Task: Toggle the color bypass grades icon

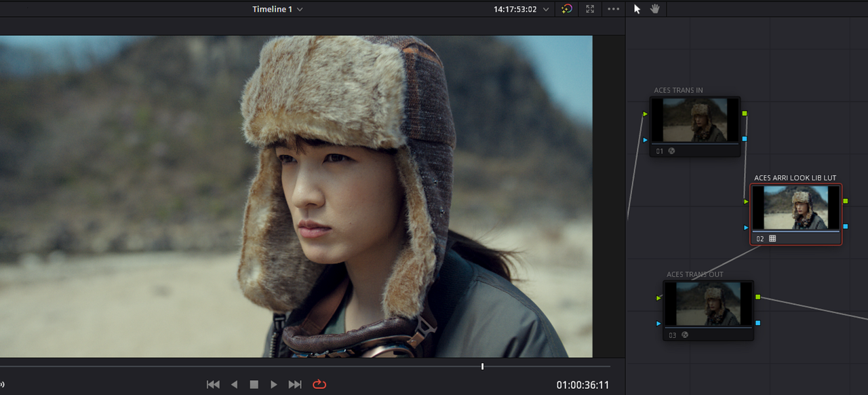Action: pos(567,9)
